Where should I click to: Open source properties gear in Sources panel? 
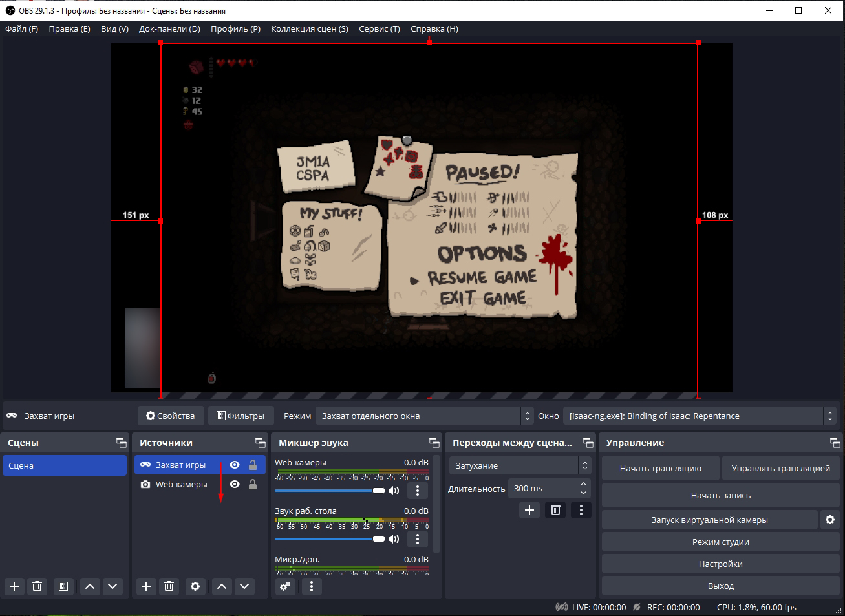(x=195, y=586)
